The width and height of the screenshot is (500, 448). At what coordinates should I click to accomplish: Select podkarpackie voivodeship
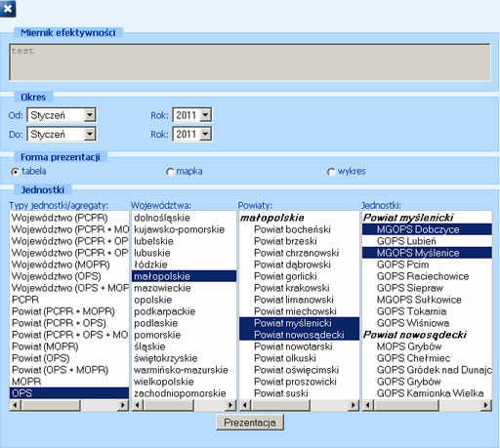[x=184, y=311]
